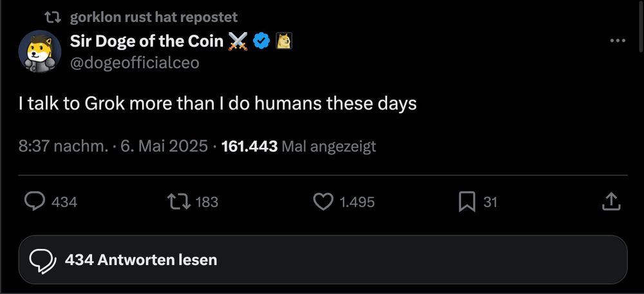The width and height of the screenshot is (644, 294).
Task: Open the Sir Doge of the Coin profile name
Action: tap(147, 41)
